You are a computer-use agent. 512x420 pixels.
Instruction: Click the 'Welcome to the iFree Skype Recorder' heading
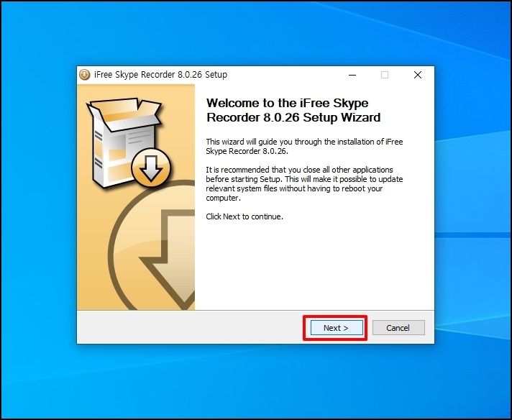pos(293,110)
